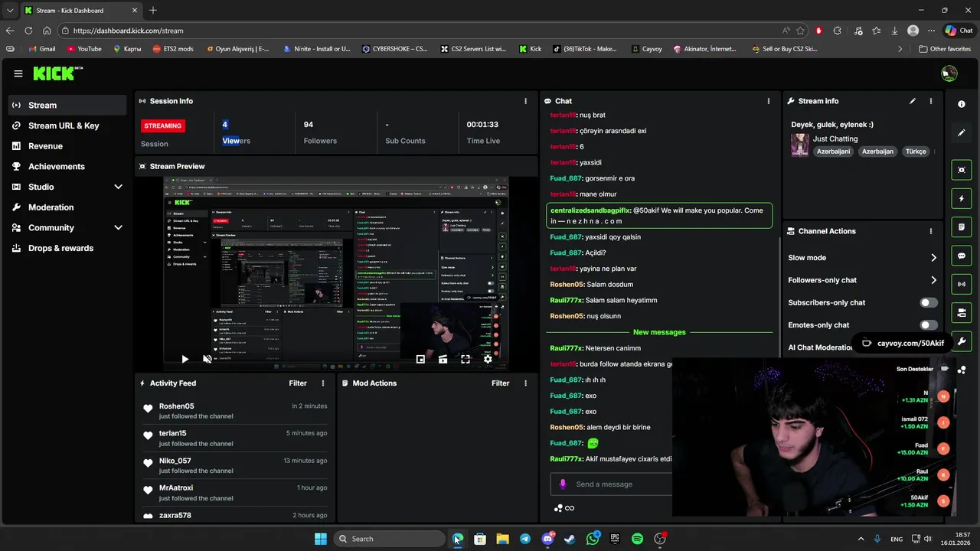Open the ETS2 mods bookmark

point(174,49)
